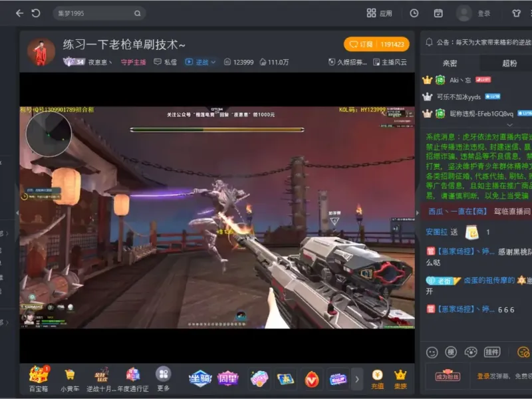Click the 周星 weekly star badge
The width and height of the screenshot is (532, 399).
pyautogui.click(x=227, y=378)
